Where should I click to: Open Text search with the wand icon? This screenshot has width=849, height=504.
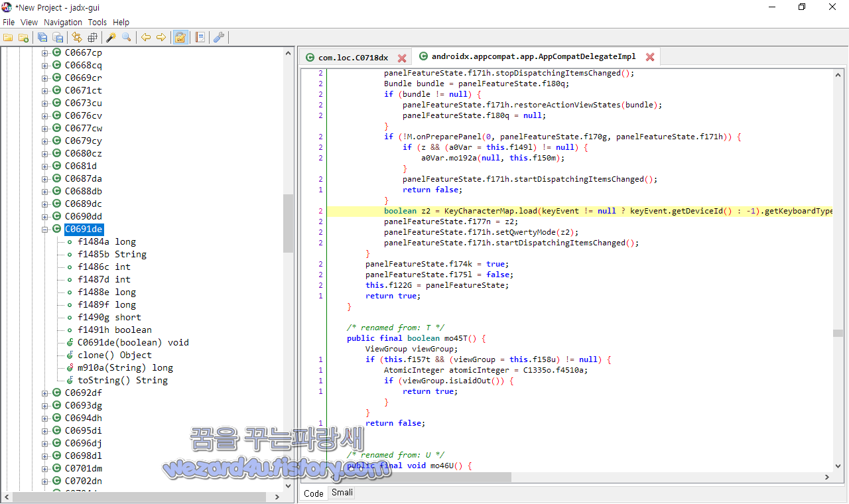coord(111,37)
